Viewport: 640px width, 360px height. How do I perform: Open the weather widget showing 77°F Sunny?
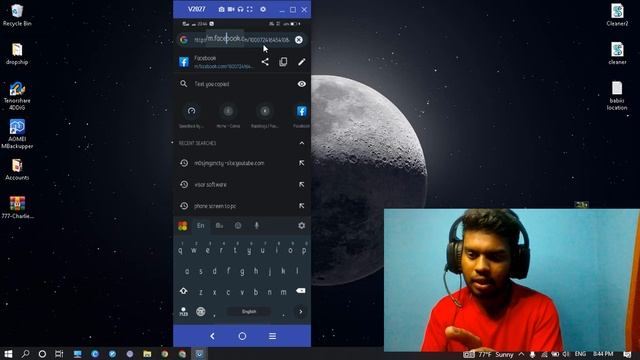pyautogui.click(x=489, y=354)
